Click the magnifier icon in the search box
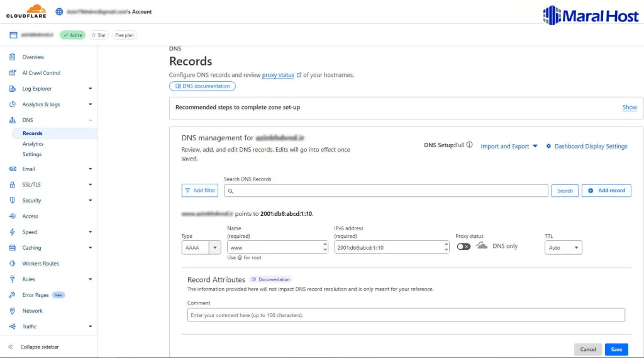This screenshot has height=358, width=644. coord(231,191)
